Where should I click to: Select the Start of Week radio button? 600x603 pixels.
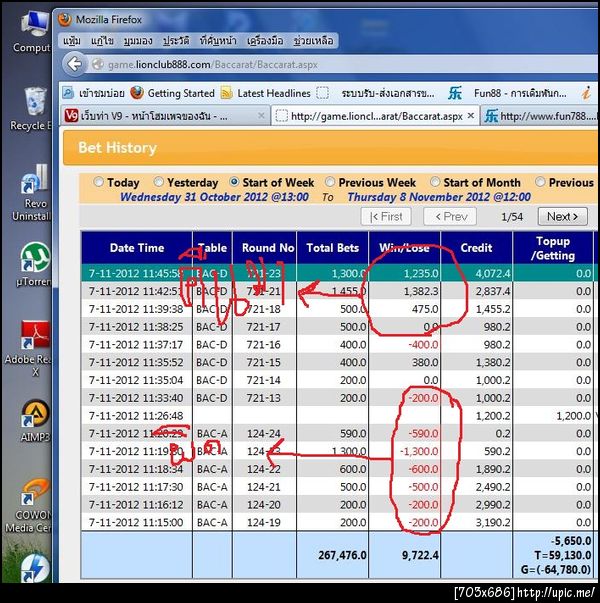234,182
